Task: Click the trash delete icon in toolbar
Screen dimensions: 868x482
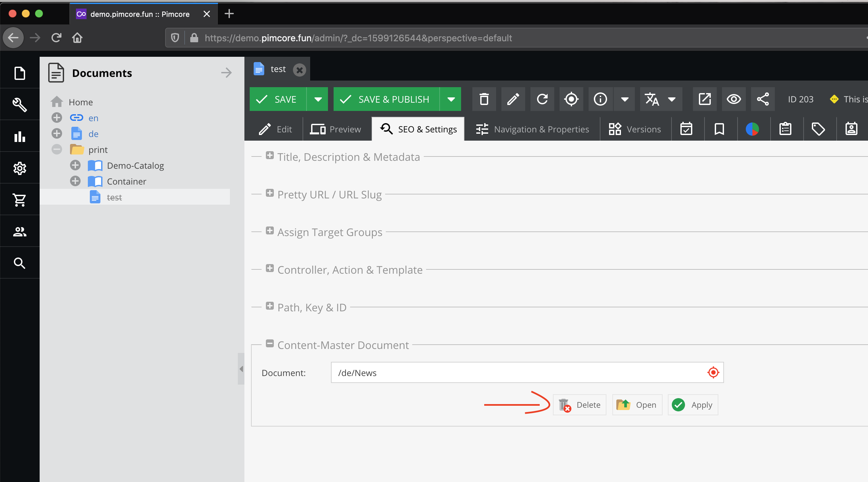Action: click(x=484, y=99)
